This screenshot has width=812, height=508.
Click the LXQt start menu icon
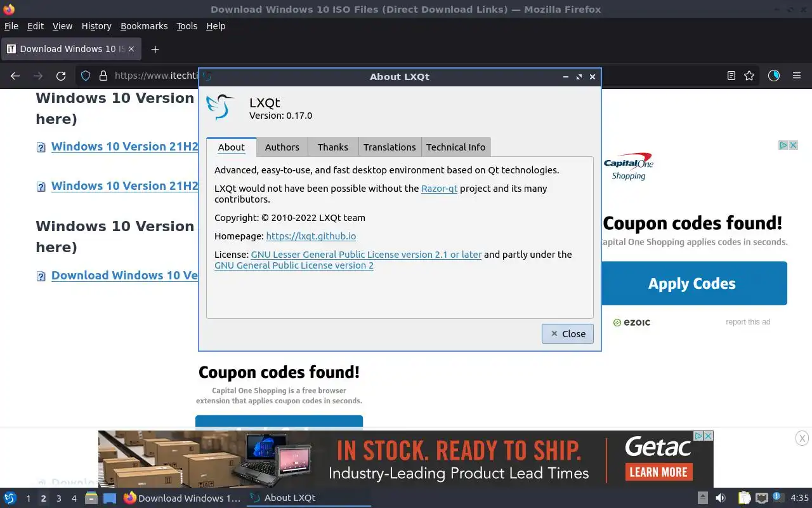tap(10, 498)
